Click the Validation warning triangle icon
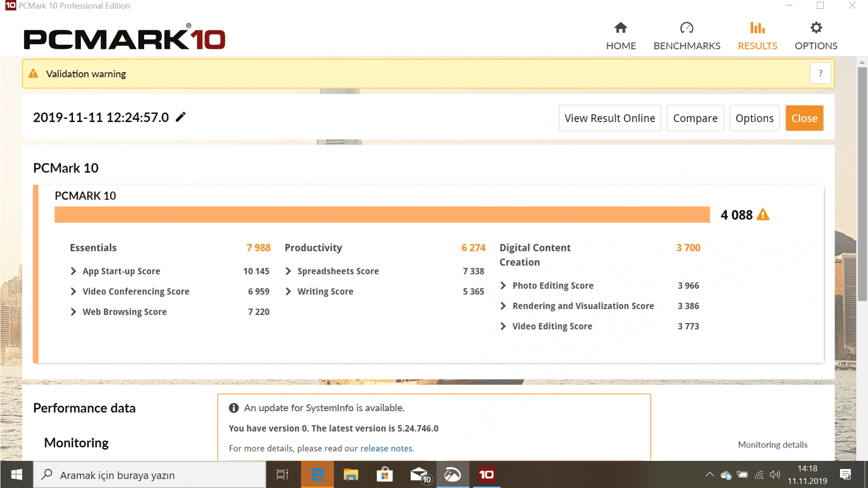The image size is (868, 488). point(33,74)
